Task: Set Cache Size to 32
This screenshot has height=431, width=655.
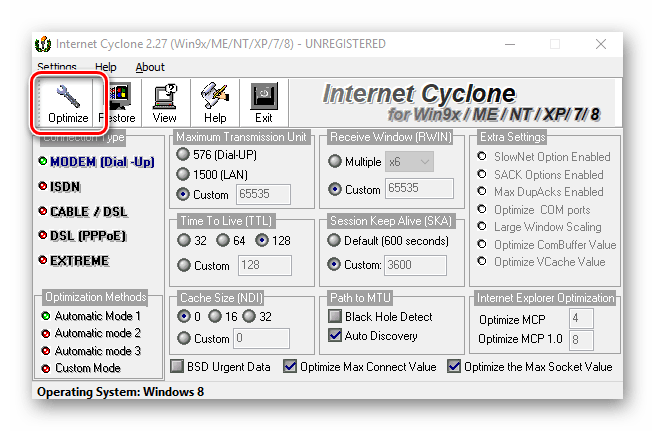Action: coord(249,316)
